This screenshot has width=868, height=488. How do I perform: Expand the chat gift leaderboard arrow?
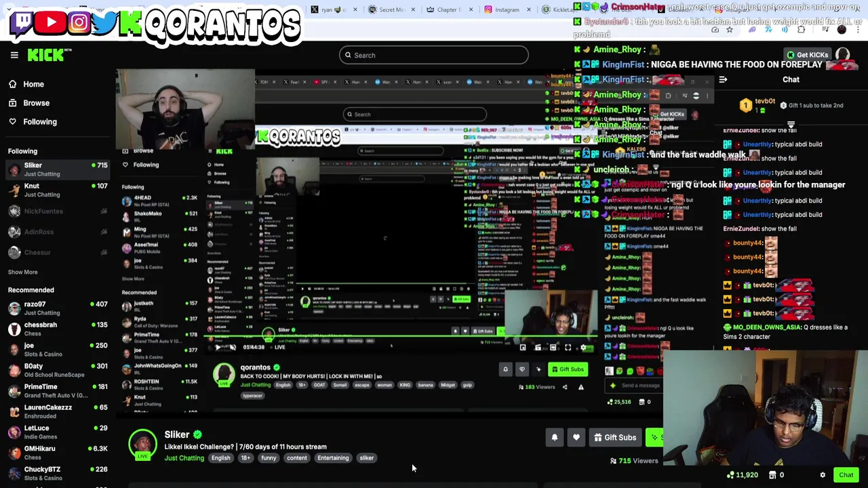(x=791, y=125)
